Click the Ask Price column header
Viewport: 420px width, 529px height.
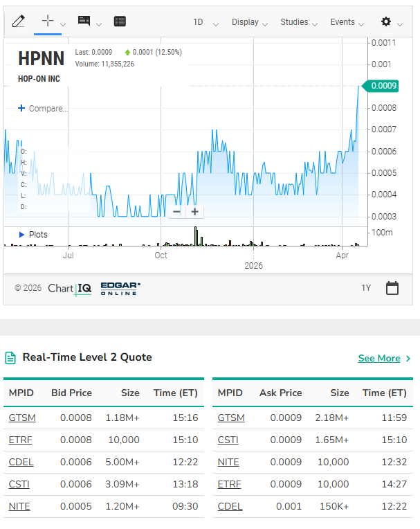(x=280, y=393)
